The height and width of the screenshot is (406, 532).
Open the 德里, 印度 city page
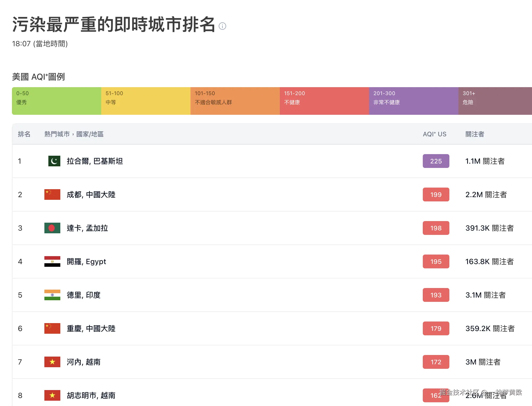click(x=84, y=295)
